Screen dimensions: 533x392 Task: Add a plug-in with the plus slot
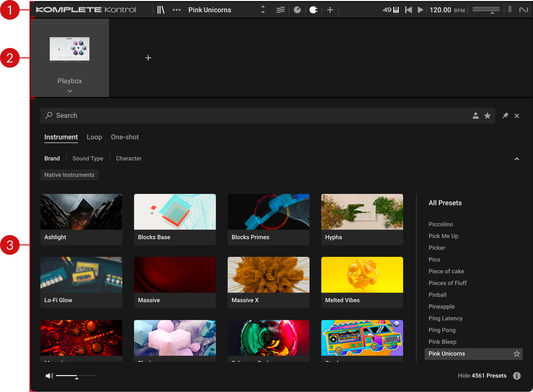click(x=148, y=58)
